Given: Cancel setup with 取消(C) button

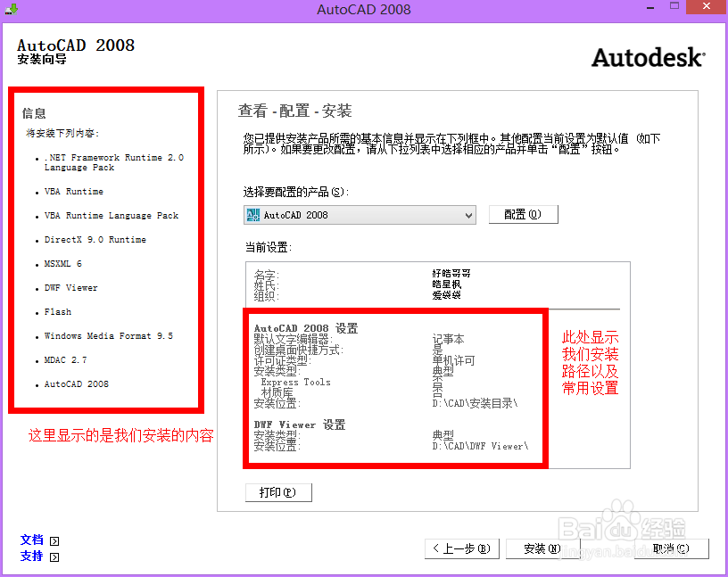Looking at the screenshot, I should pyautogui.click(x=672, y=548).
